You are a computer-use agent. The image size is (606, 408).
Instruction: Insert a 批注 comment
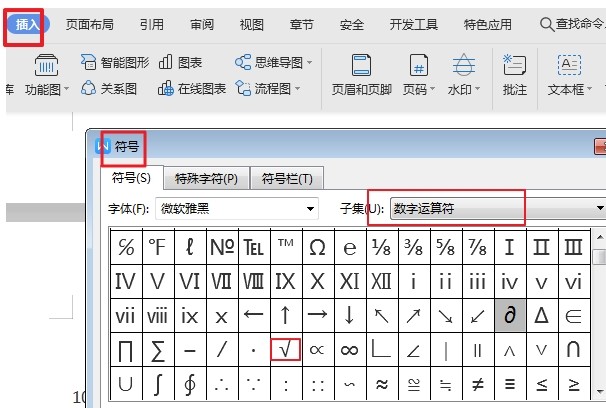pos(515,76)
